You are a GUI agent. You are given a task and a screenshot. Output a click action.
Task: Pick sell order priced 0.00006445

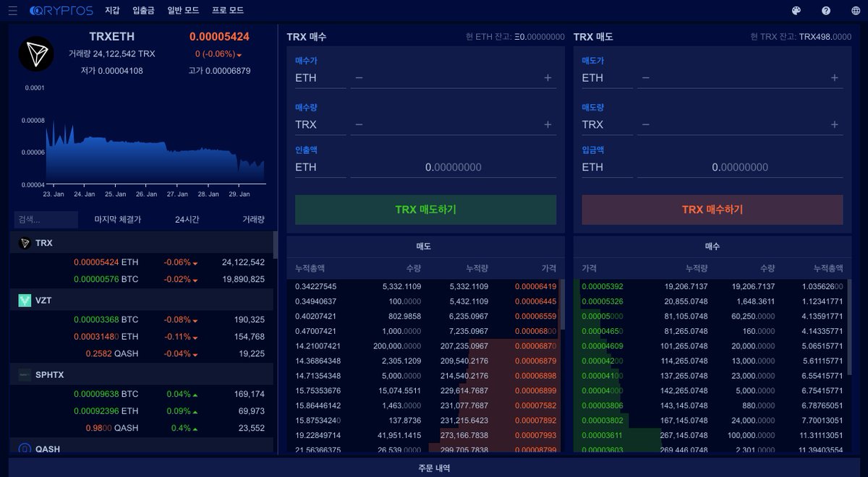pyautogui.click(x=425, y=301)
